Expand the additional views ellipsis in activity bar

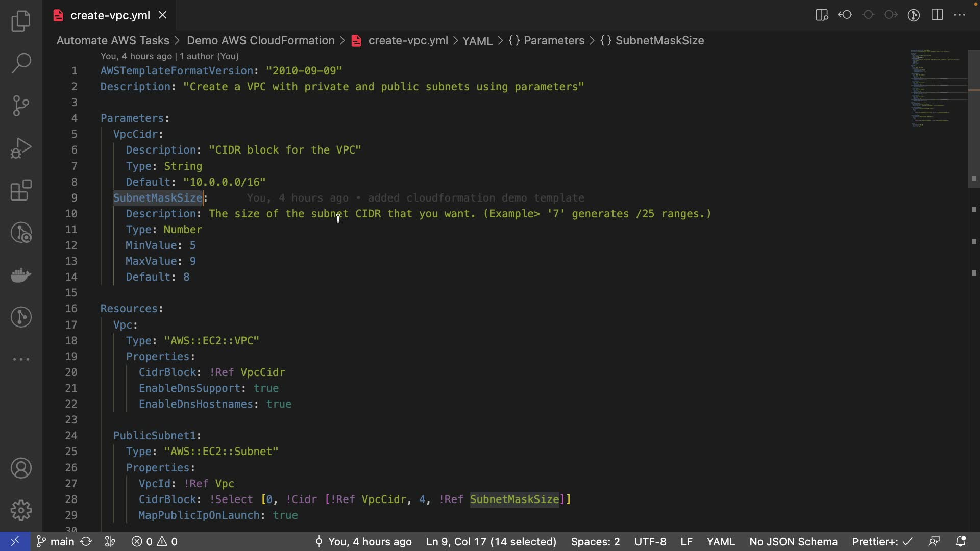click(x=21, y=359)
